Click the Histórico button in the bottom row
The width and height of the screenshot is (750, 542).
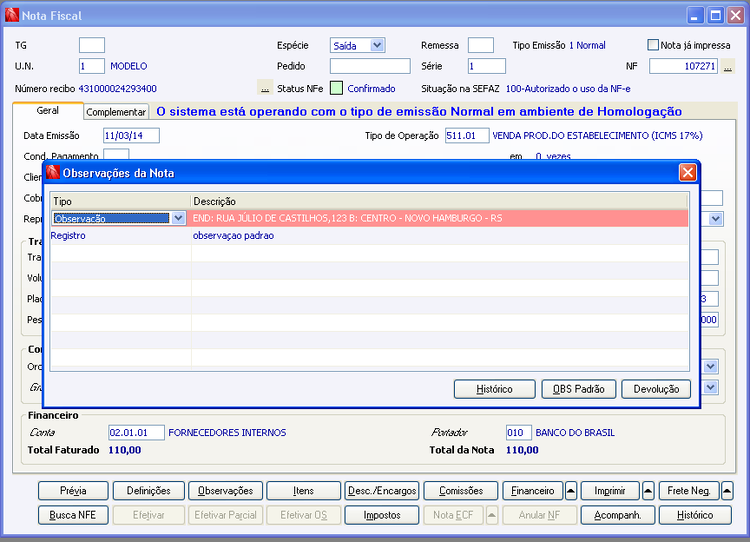pyautogui.click(x=695, y=515)
